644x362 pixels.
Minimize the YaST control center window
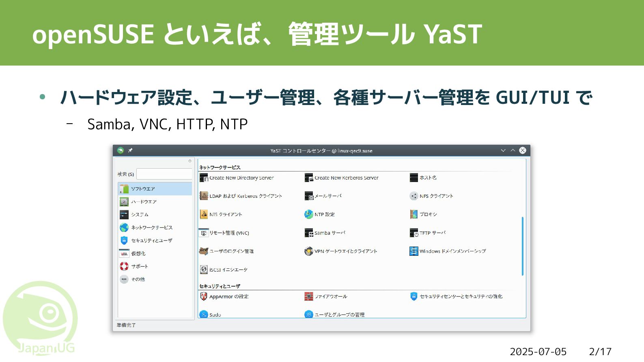(503, 150)
